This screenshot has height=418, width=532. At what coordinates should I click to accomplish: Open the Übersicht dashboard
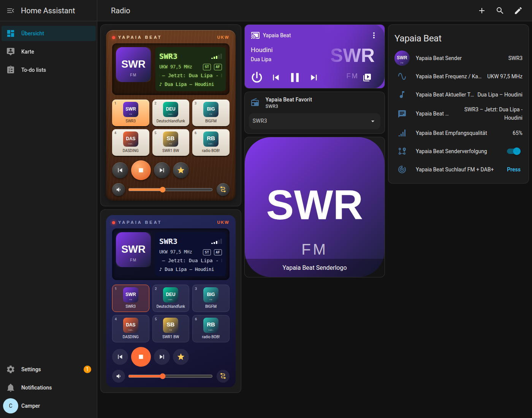49,33
